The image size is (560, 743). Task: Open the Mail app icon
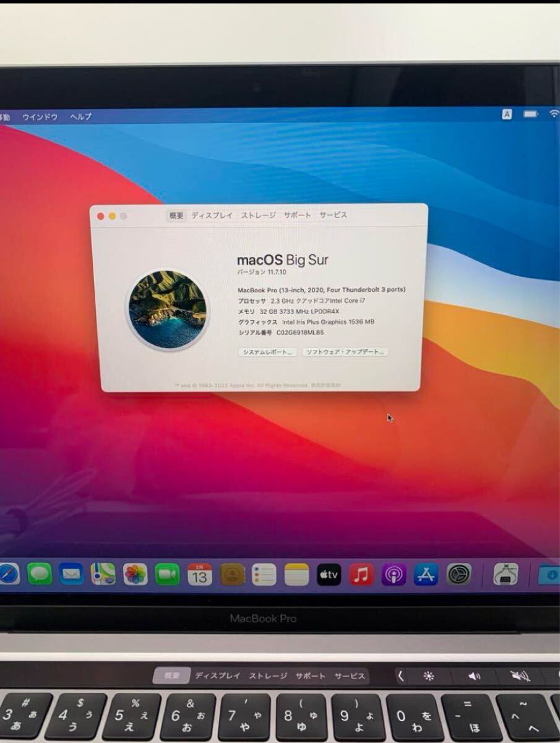(72, 575)
